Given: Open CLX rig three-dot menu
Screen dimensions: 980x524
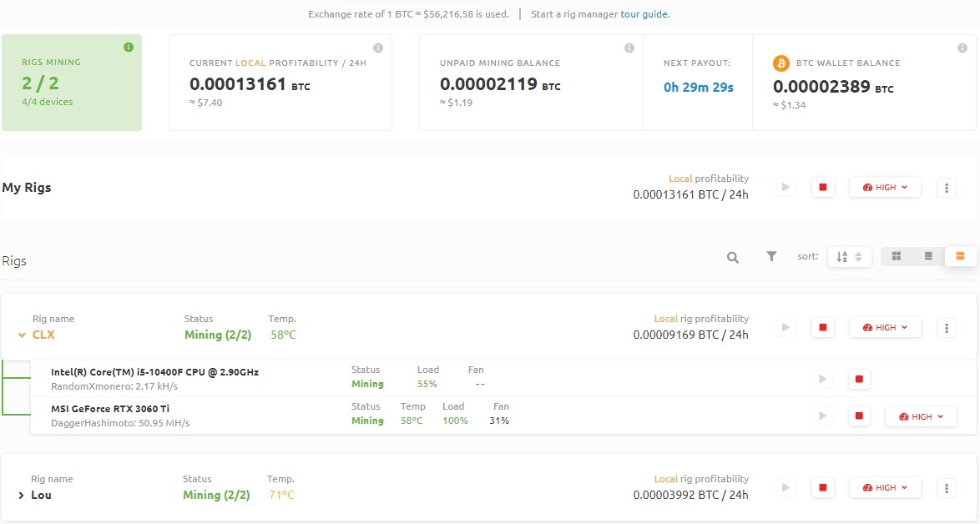Looking at the screenshot, I should pos(947,327).
